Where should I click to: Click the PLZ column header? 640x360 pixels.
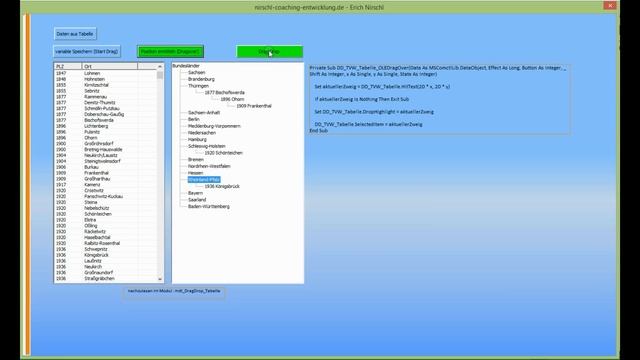68,66
